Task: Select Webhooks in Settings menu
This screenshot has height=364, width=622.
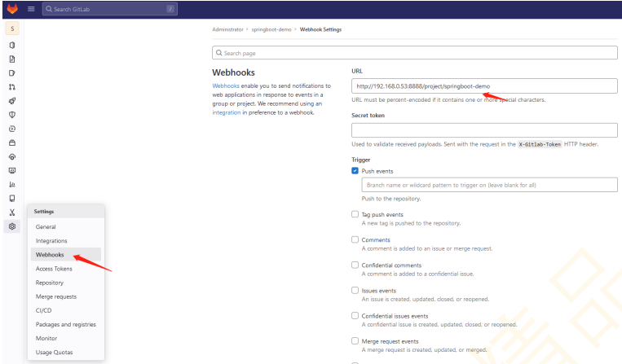Action: pyautogui.click(x=50, y=254)
